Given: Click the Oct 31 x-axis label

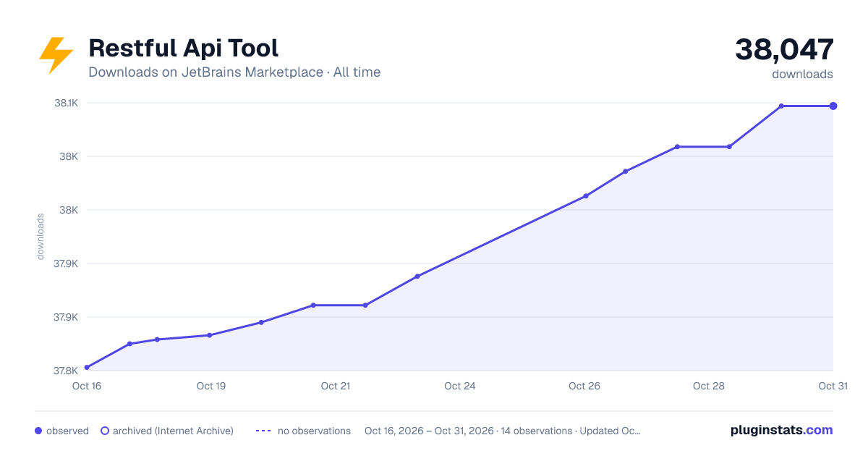Looking at the screenshot, I should (x=833, y=386).
